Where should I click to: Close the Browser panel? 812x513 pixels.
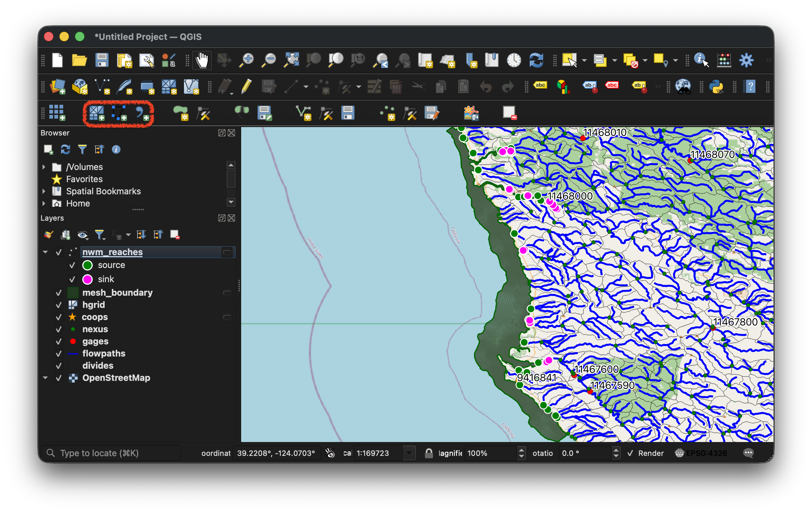231,133
